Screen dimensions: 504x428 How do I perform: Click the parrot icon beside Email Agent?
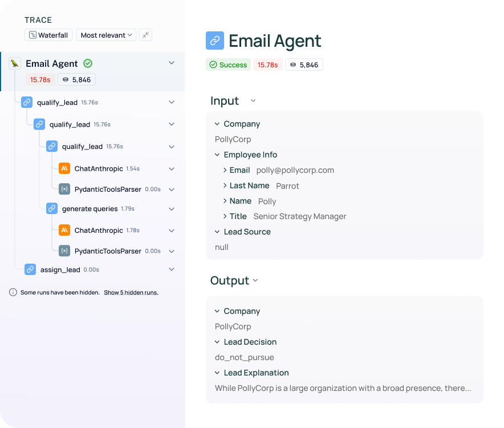pyautogui.click(x=14, y=63)
